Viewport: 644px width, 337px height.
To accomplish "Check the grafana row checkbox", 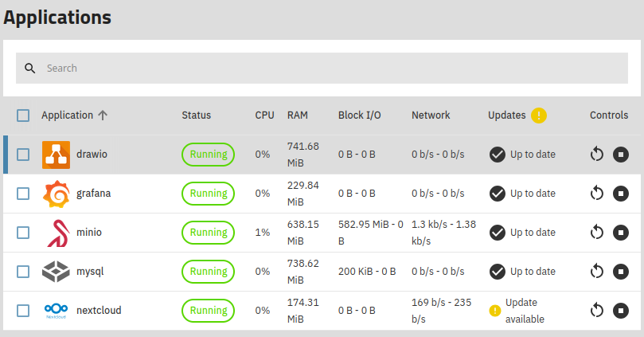I will pyautogui.click(x=23, y=194).
